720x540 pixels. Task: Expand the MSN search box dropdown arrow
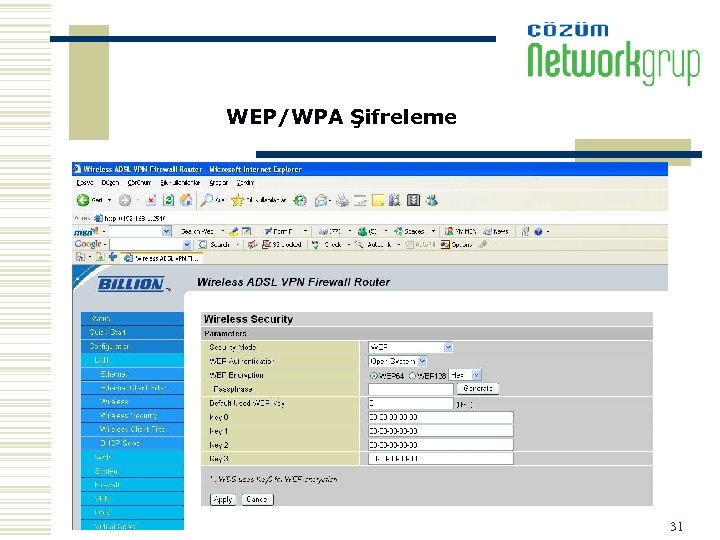(167, 231)
